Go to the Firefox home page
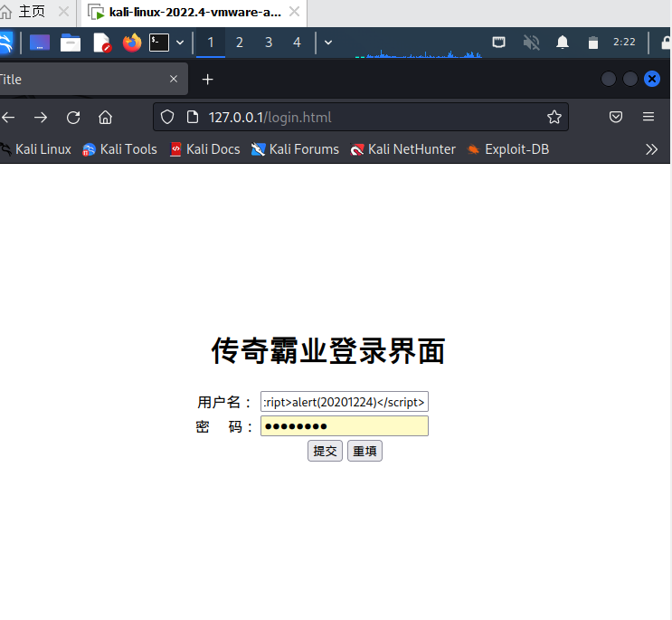The image size is (672, 620). tap(106, 117)
